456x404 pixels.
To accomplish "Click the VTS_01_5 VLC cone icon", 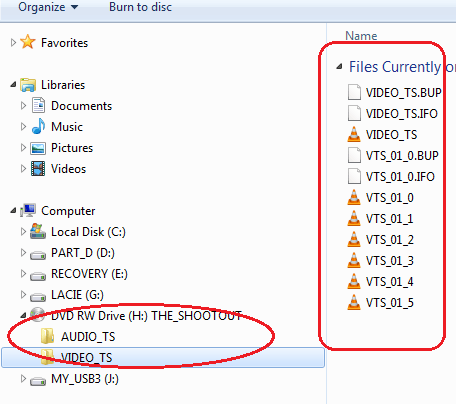I will click(354, 302).
